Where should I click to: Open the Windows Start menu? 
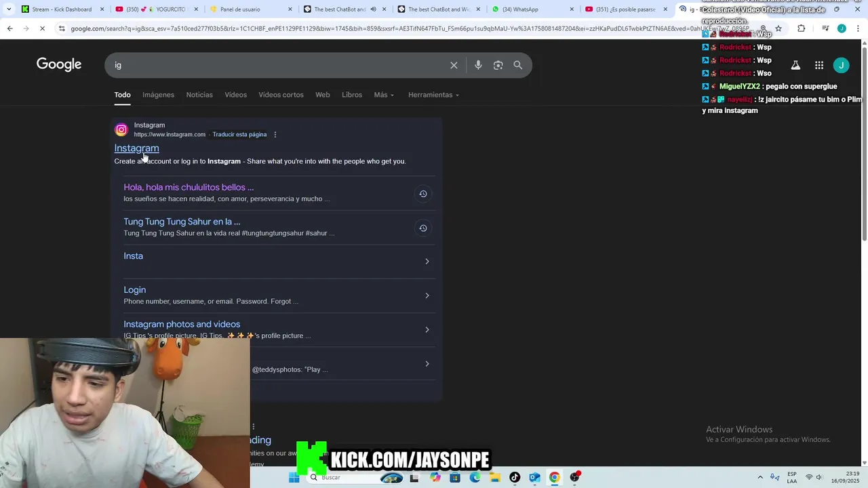294,477
